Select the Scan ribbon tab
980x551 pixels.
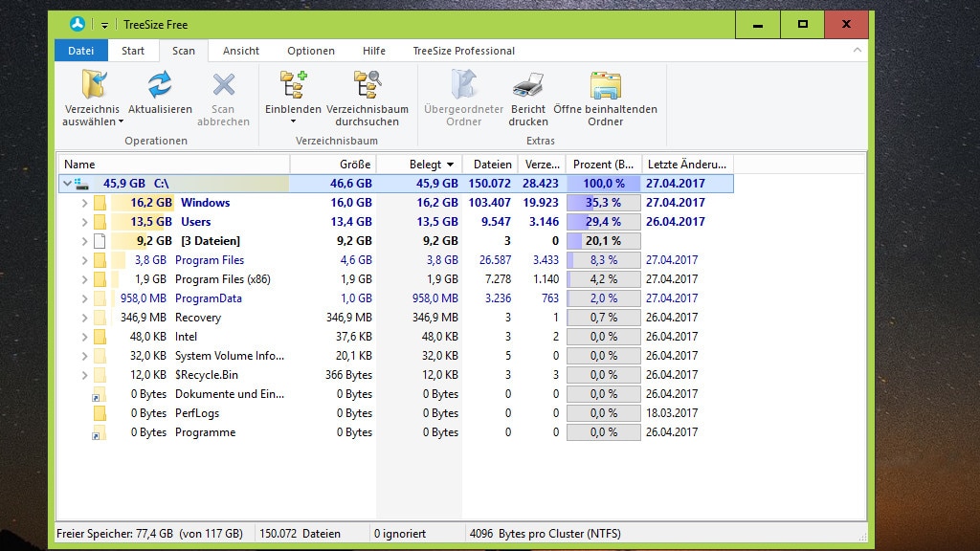(x=184, y=51)
